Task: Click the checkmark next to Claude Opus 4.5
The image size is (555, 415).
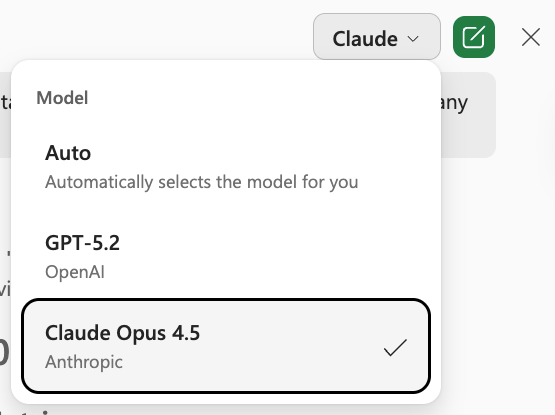Action: (395, 347)
